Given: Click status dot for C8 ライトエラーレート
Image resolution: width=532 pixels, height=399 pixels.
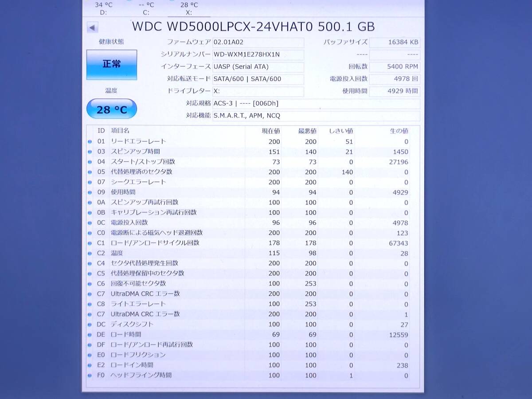Looking at the screenshot, I should coord(90,305).
